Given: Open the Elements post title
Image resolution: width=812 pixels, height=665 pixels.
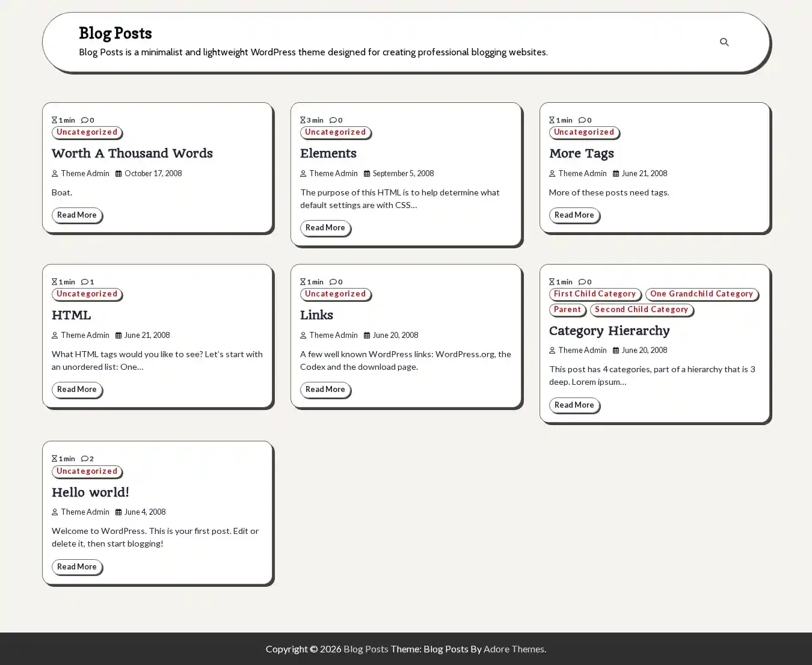Looking at the screenshot, I should coord(328,153).
